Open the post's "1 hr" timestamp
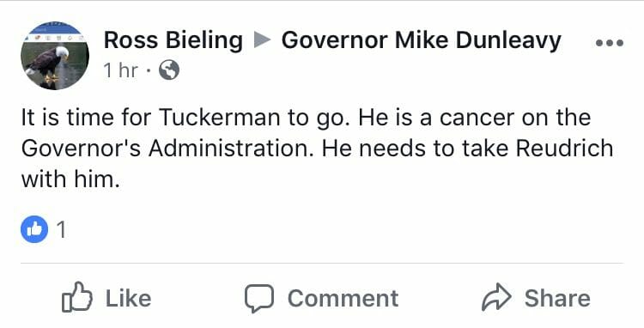The height and width of the screenshot is (328, 644). pyautogui.click(x=121, y=70)
